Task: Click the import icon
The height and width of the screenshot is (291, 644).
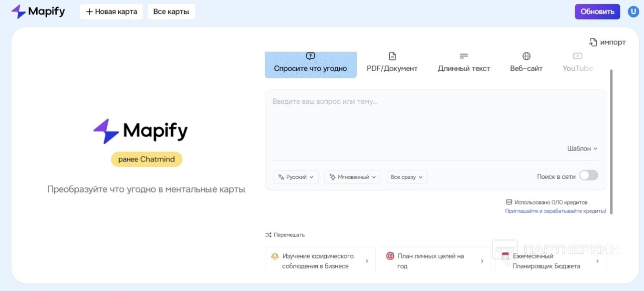Action: point(593,42)
